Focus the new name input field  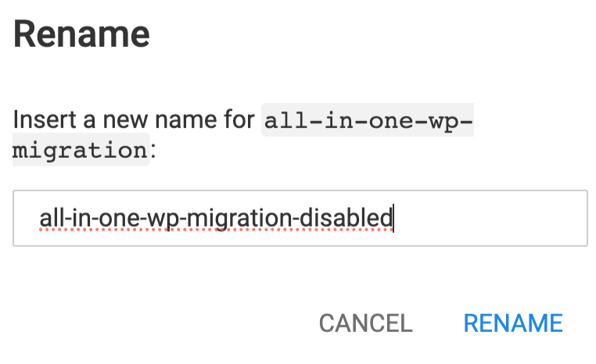click(x=300, y=219)
